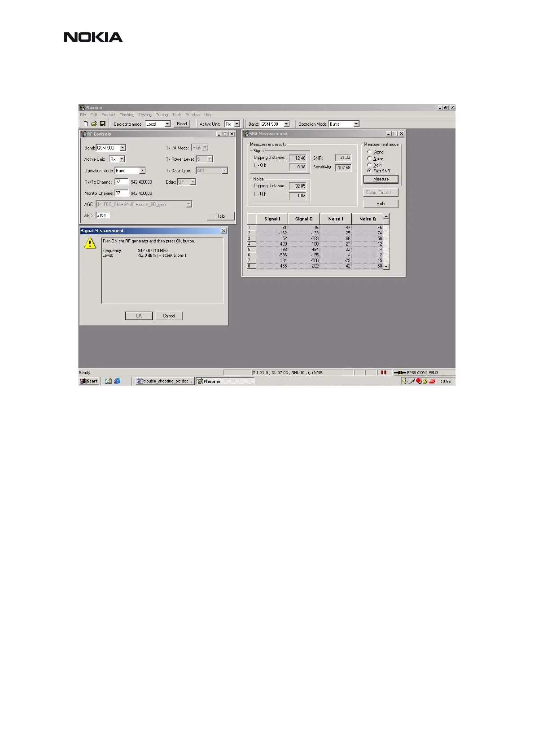Click the Save disk toolbar icon
The image size is (534, 756).
(x=102, y=124)
